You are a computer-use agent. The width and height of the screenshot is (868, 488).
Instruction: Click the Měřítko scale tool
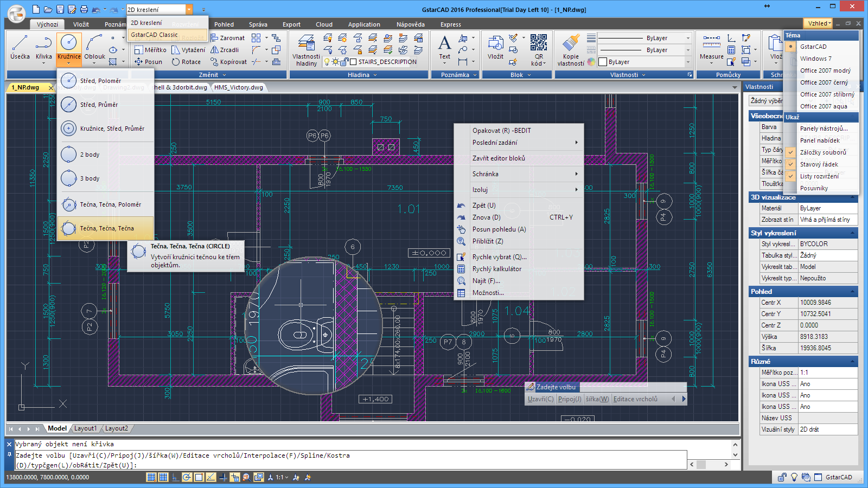[150, 50]
